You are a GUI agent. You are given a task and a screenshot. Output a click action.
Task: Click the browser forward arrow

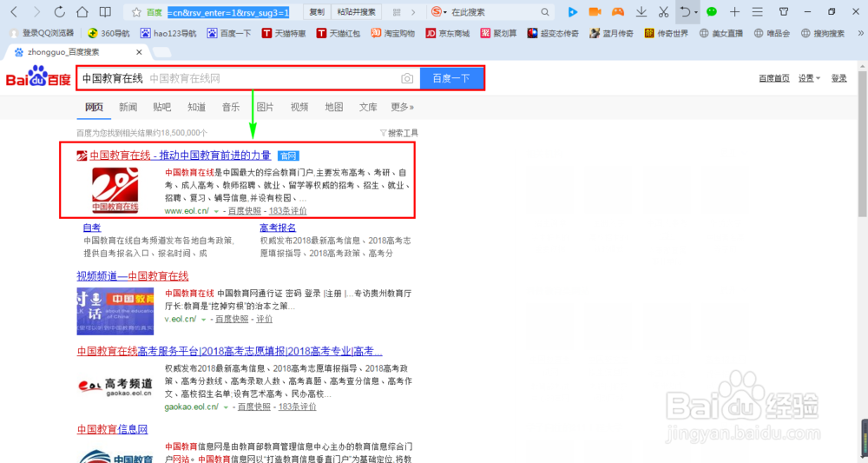36,11
